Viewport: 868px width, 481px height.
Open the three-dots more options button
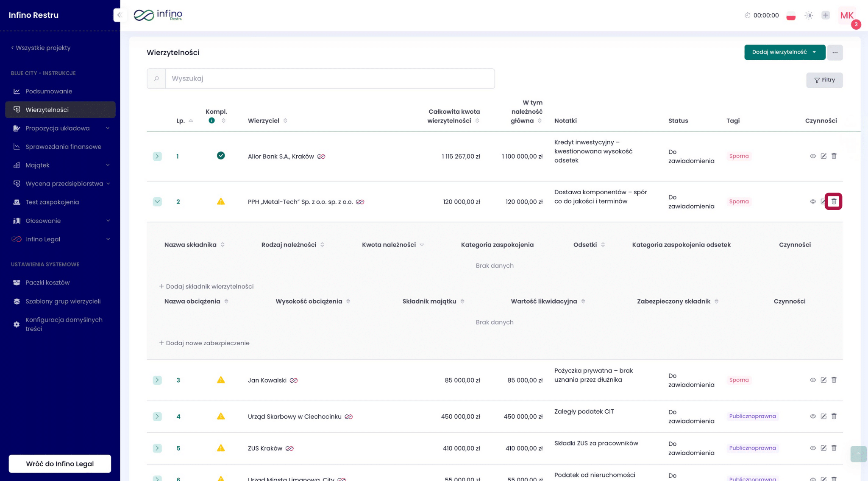pos(835,53)
